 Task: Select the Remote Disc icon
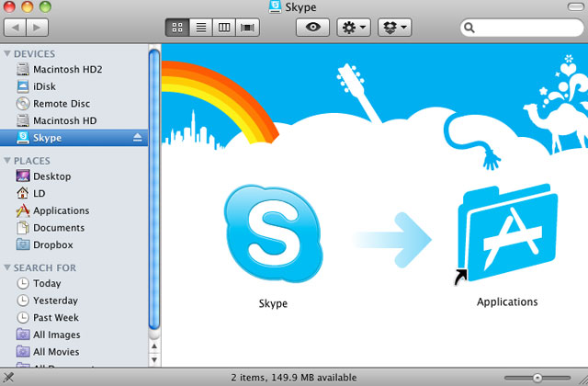tap(23, 104)
